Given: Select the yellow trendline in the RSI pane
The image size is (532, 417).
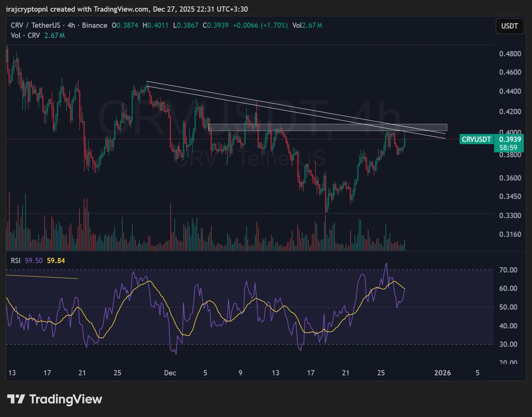Looking at the screenshot, I should [x=42, y=277].
